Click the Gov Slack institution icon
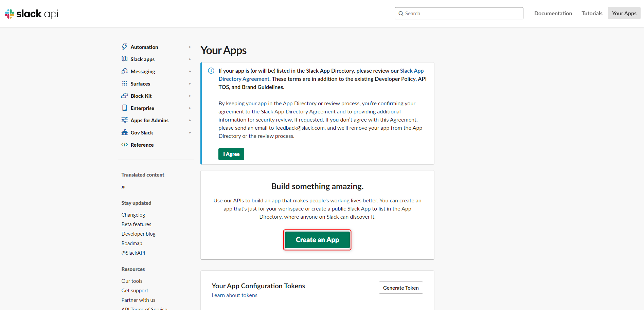 pyautogui.click(x=125, y=132)
